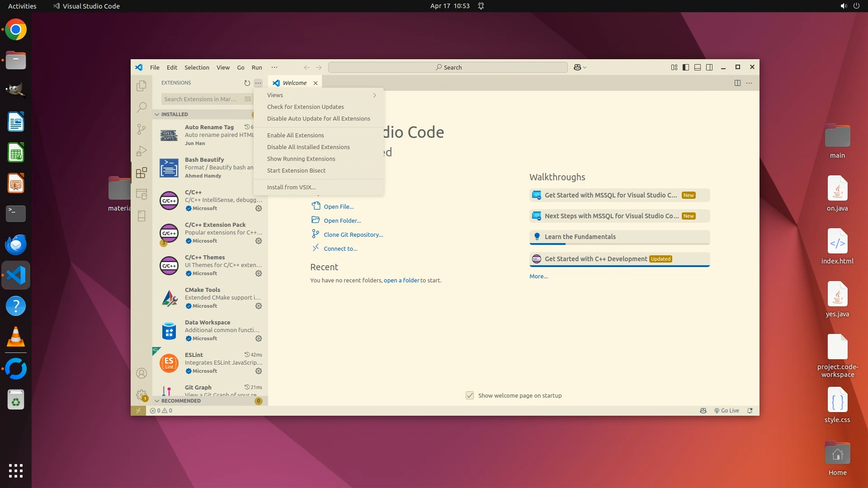Click the Clone Git Repository link

click(x=353, y=235)
